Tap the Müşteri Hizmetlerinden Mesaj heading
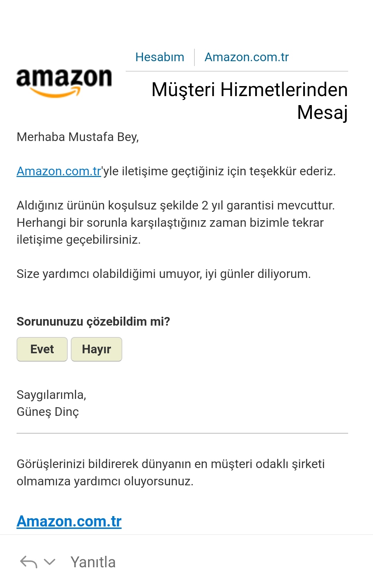This screenshot has height=588, width=373. [249, 101]
